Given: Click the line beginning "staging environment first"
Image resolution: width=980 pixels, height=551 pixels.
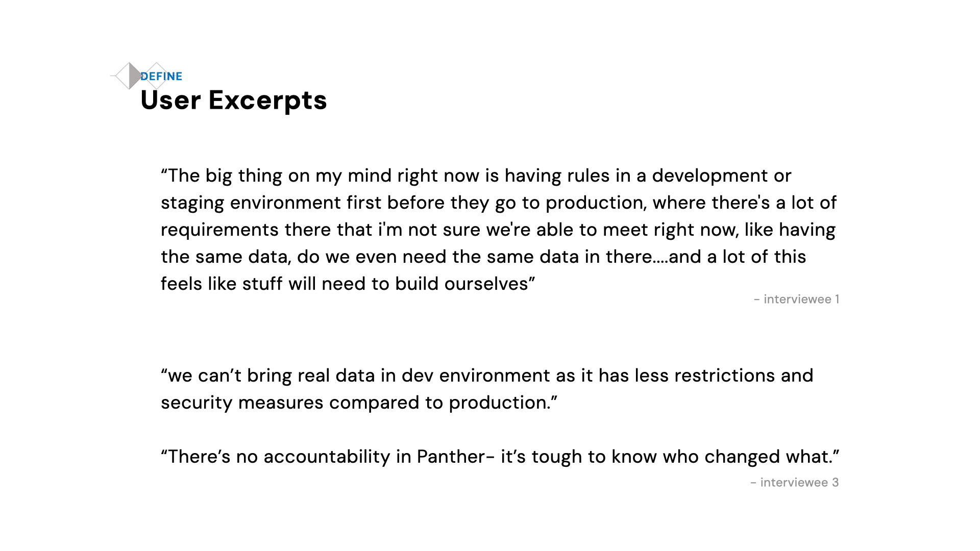Looking at the screenshot, I should pos(498,203).
